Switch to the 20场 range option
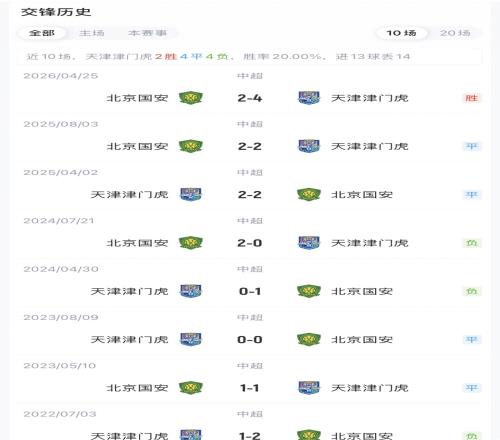Viewport: 500px width, 440px height. [455, 33]
